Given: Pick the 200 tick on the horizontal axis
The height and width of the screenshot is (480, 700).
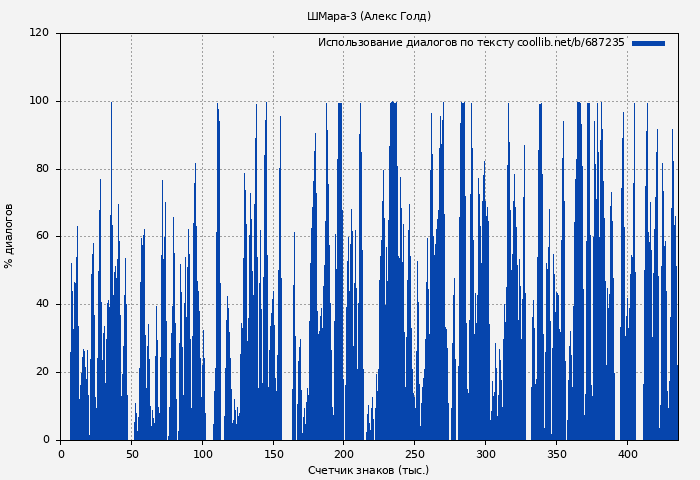Looking at the screenshot, I should [x=344, y=453].
